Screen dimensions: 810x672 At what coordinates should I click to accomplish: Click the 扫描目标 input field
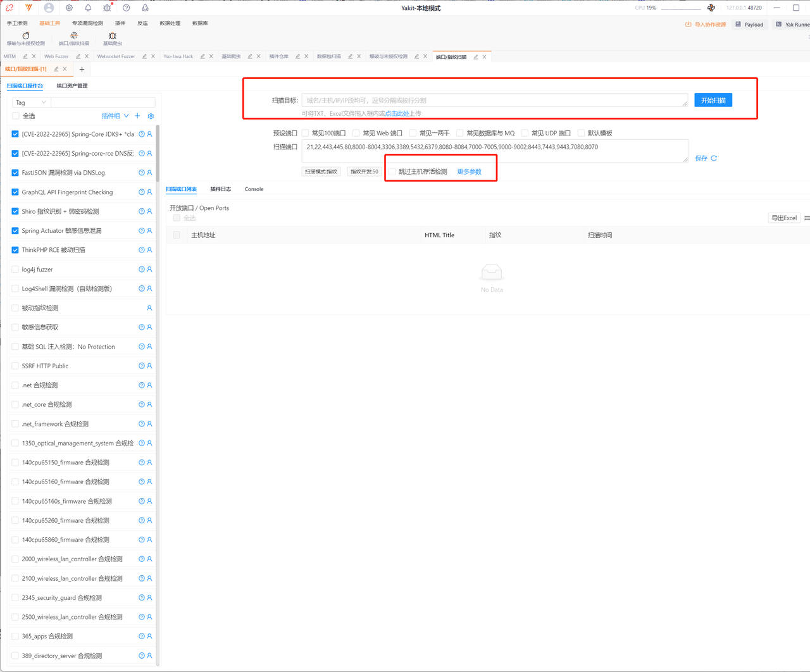(x=494, y=101)
